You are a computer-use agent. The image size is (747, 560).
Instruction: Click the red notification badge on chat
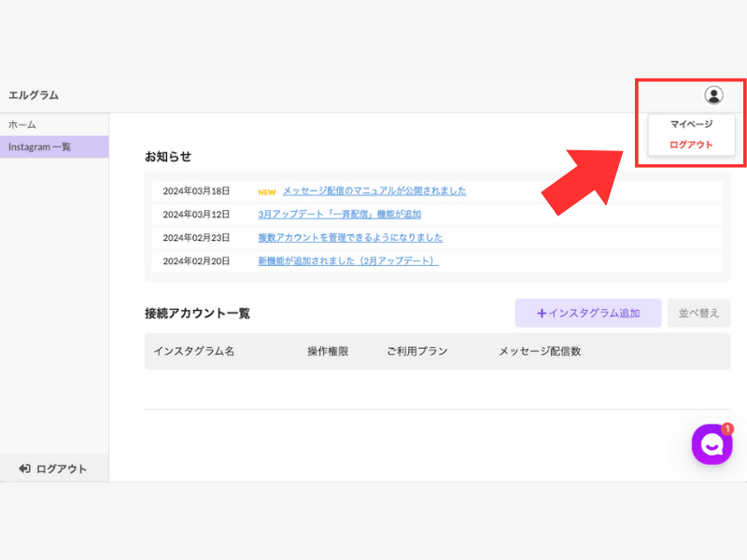point(727,428)
